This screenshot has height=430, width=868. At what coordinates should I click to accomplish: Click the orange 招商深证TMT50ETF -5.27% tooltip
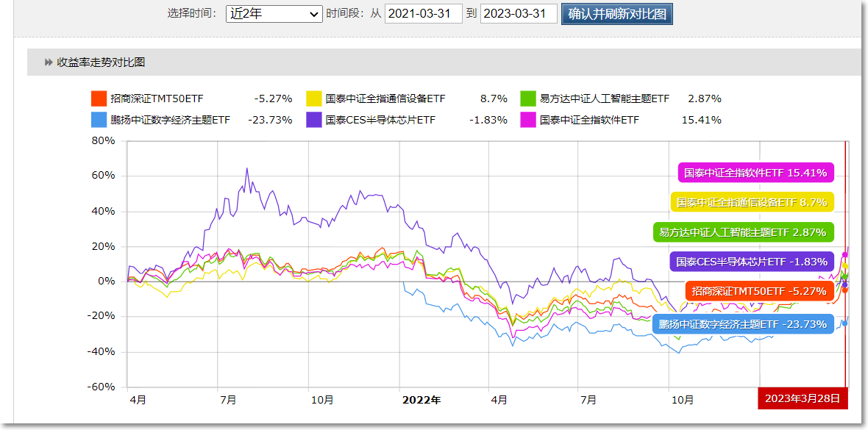click(x=759, y=291)
